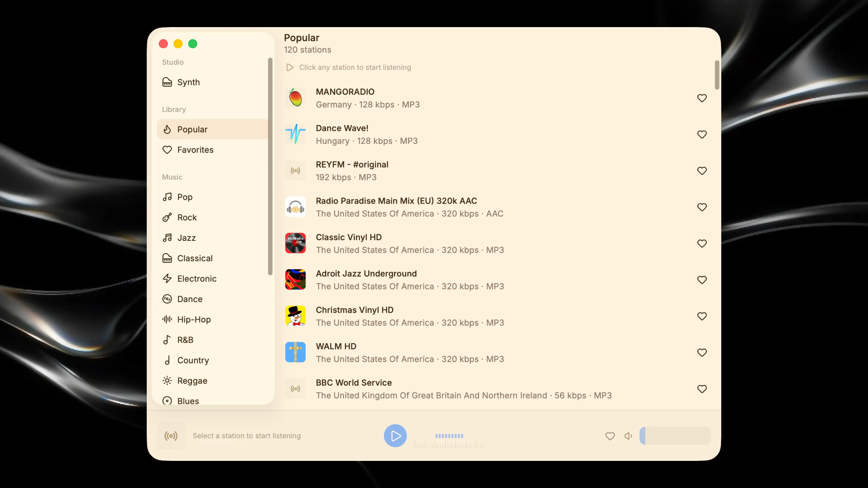Open the Hip-Hop waveform icon

(x=167, y=319)
